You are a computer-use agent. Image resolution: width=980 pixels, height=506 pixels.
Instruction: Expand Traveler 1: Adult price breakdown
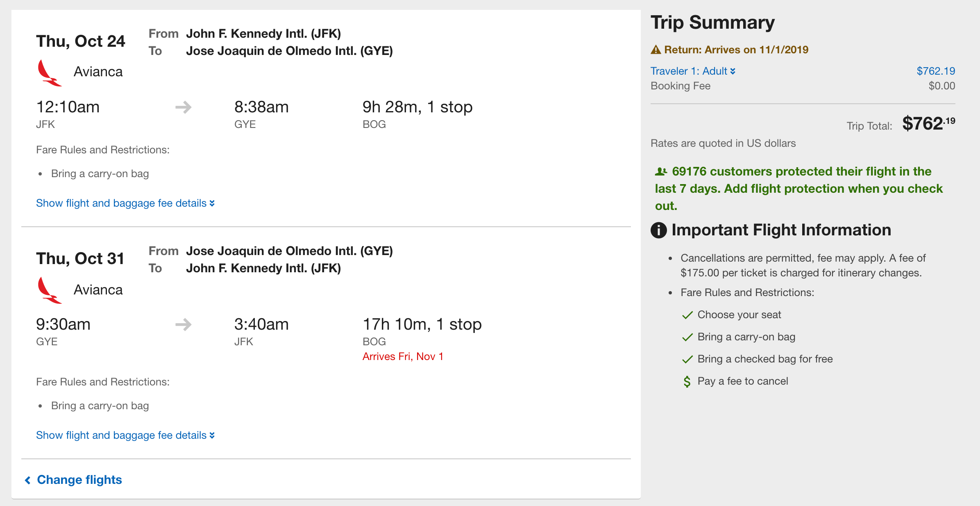[693, 71]
